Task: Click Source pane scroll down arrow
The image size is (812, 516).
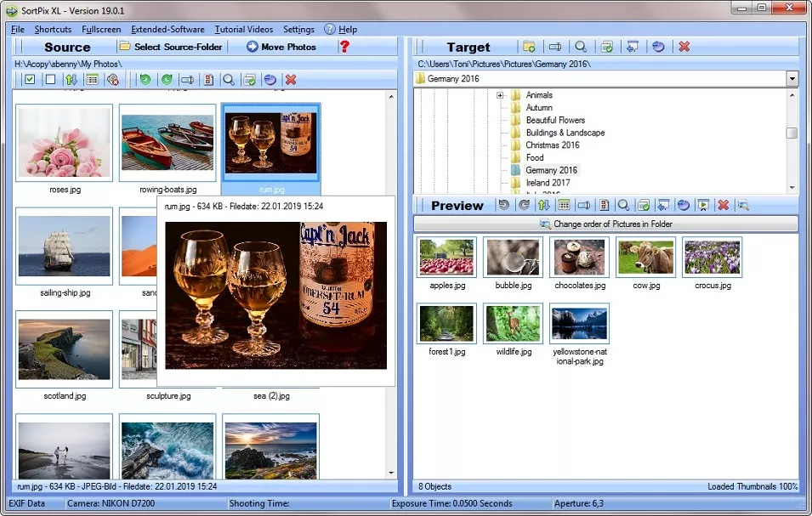Action: (391, 473)
